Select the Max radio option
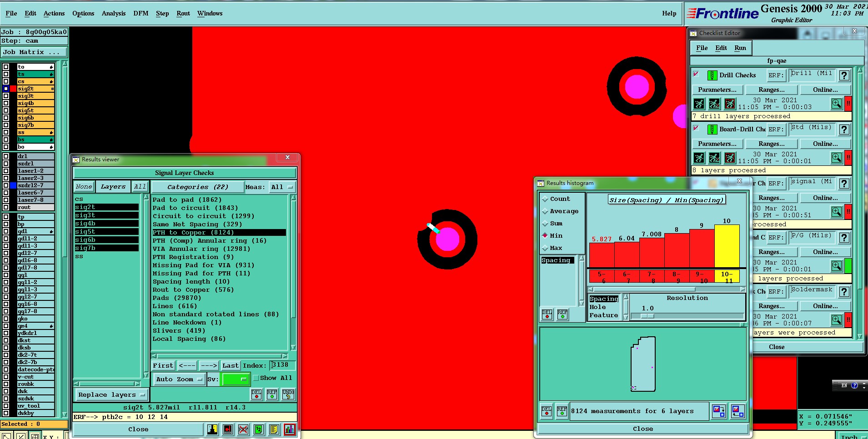The width and height of the screenshot is (868, 439). click(x=545, y=248)
